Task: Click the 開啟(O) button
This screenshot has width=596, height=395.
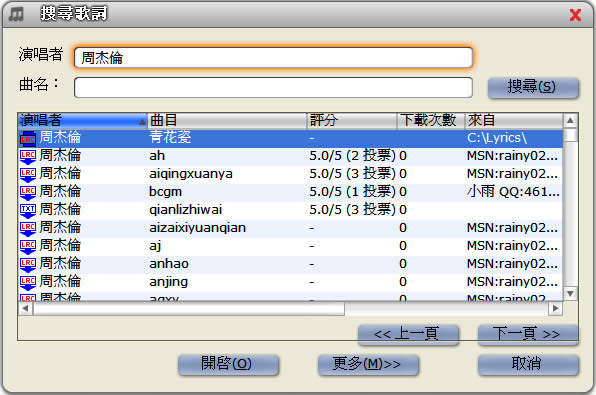Action: coord(228,365)
